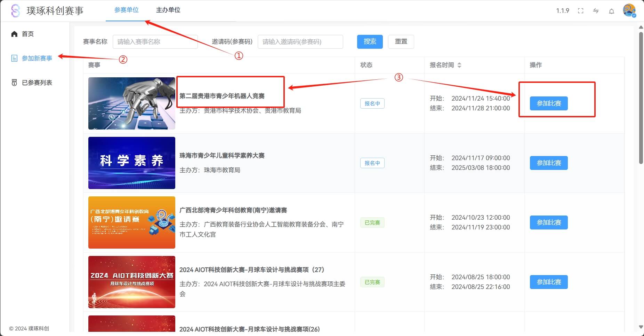This screenshot has height=336, width=644.
Task: Open the user avatar menu
Action: click(x=629, y=10)
